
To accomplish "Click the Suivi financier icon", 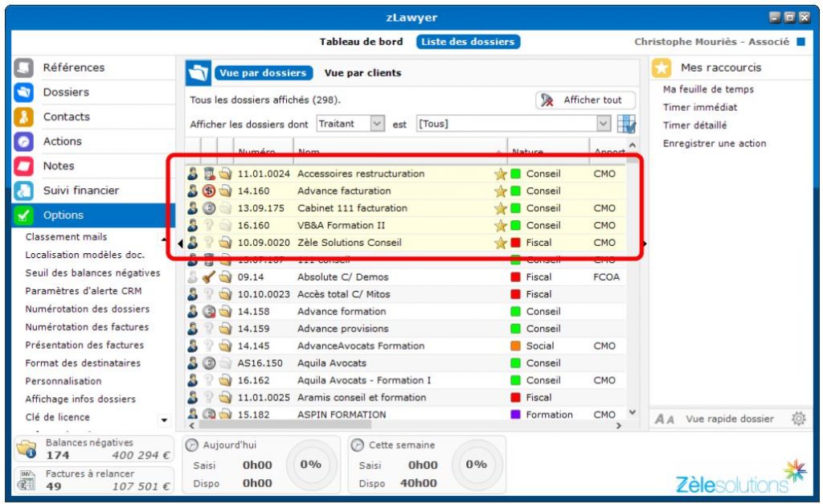I will point(23,191).
